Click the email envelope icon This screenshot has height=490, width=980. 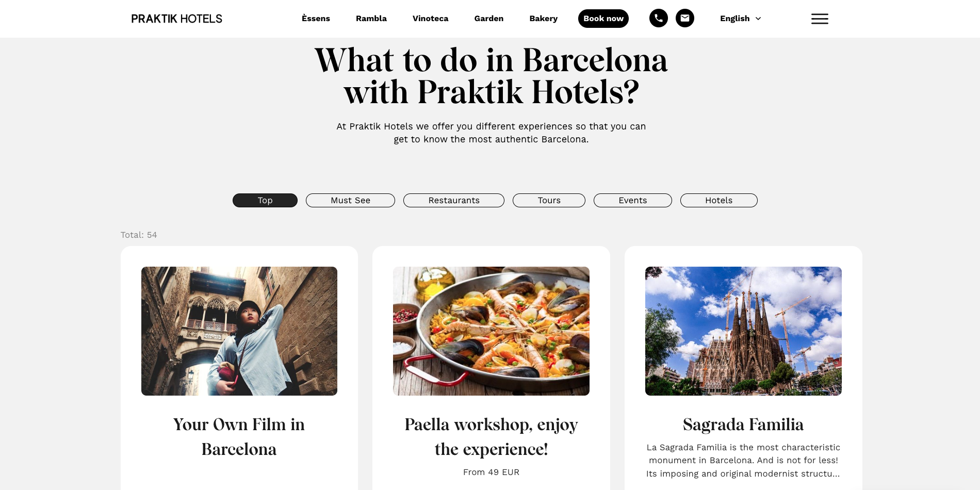pyautogui.click(x=685, y=19)
